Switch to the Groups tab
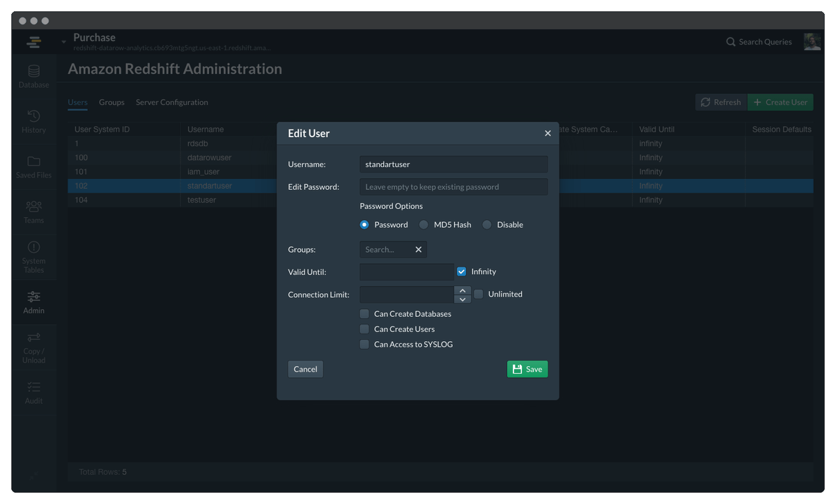 pyautogui.click(x=111, y=102)
